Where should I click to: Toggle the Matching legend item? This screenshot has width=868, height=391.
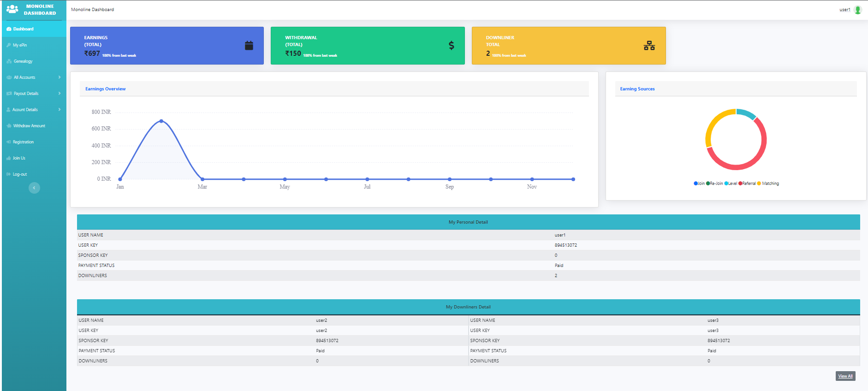[x=770, y=184]
